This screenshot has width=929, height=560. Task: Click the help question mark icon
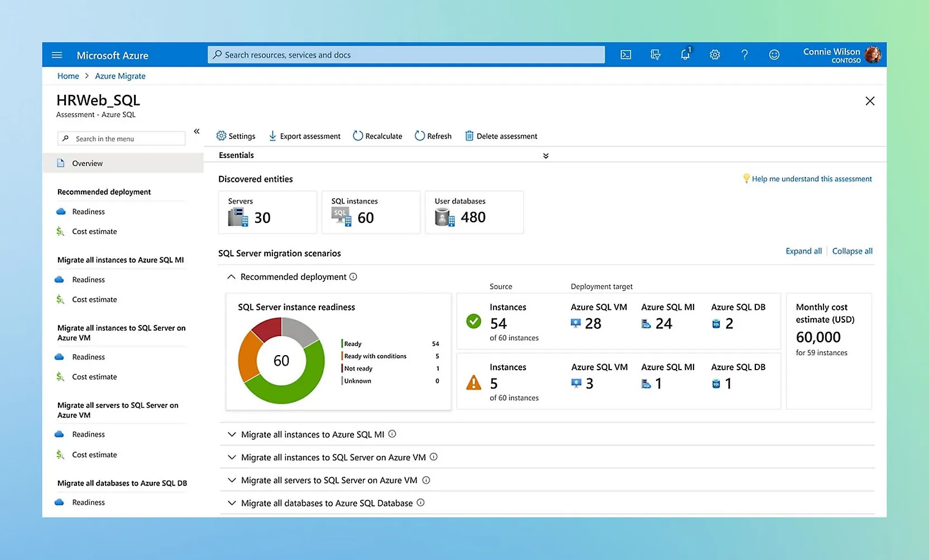pos(744,55)
